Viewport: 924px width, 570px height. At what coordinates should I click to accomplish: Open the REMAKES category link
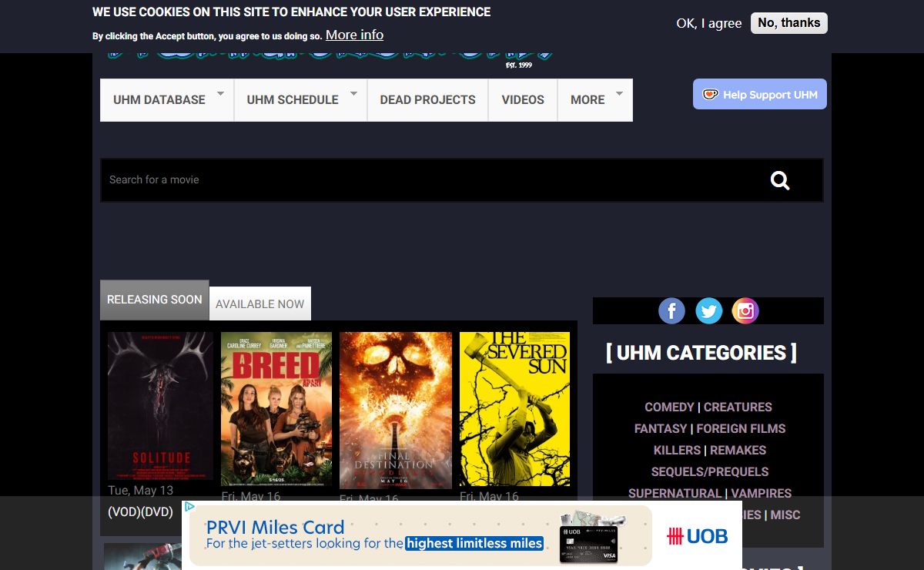738,450
